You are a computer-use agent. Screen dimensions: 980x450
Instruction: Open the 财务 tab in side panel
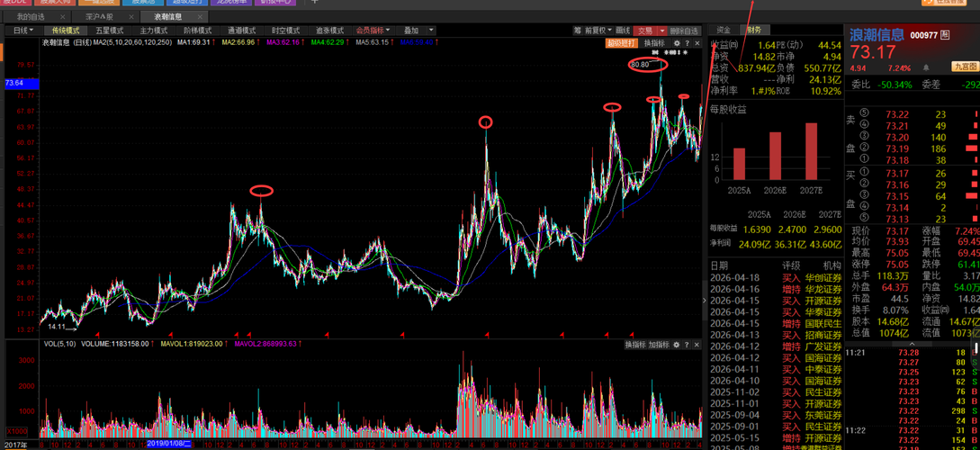coord(754,30)
